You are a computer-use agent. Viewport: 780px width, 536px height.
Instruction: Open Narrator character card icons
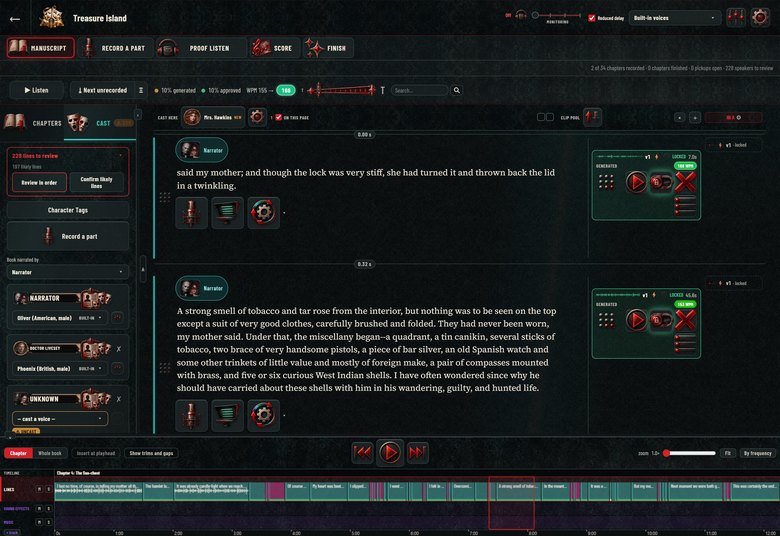pyautogui.click(x=96, y=298)
